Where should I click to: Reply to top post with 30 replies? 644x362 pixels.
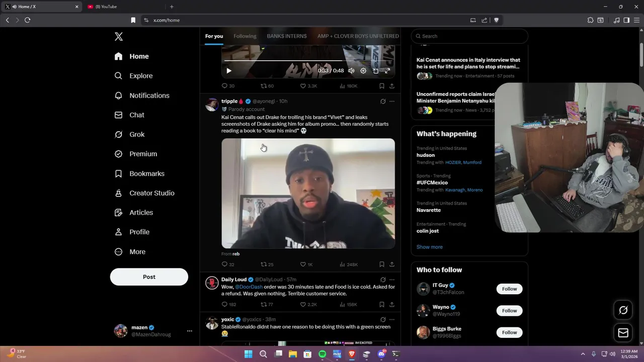tap(228, 86)
